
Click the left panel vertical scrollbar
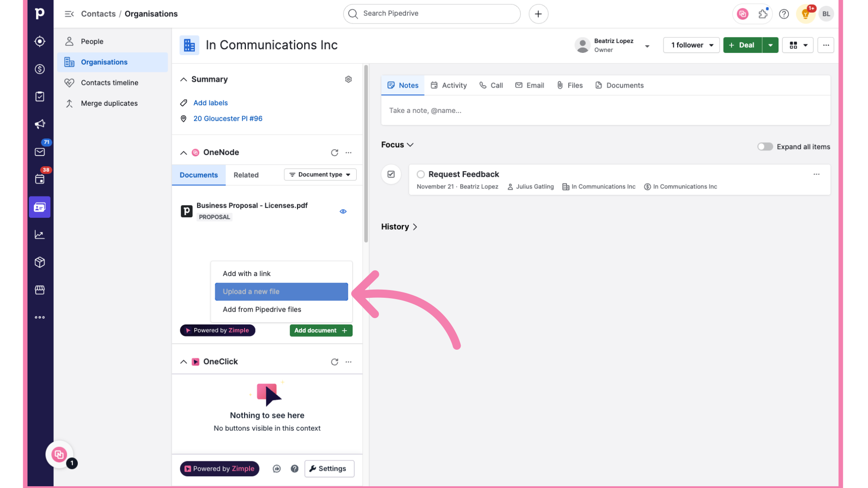pos(366,154)
